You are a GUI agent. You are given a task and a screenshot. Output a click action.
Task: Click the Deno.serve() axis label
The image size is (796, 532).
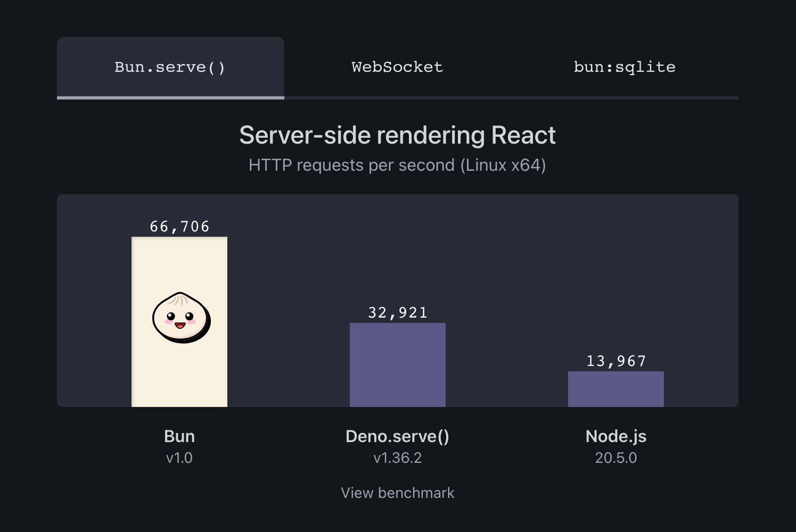(397, 436)
